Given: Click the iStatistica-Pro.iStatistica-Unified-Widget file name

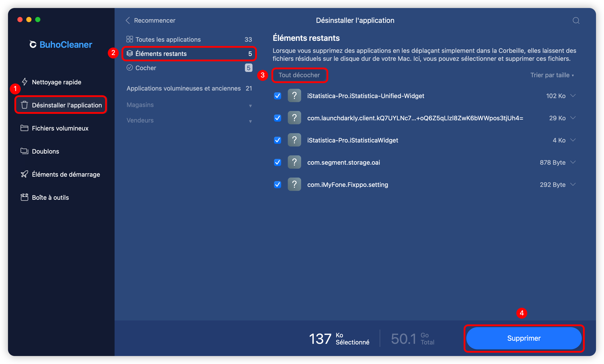Looking at the screenshot, I should (366, 96).
